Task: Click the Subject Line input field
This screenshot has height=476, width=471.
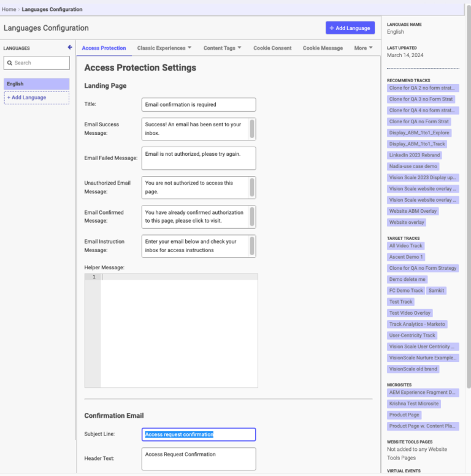Action: (x=199, y=434)
